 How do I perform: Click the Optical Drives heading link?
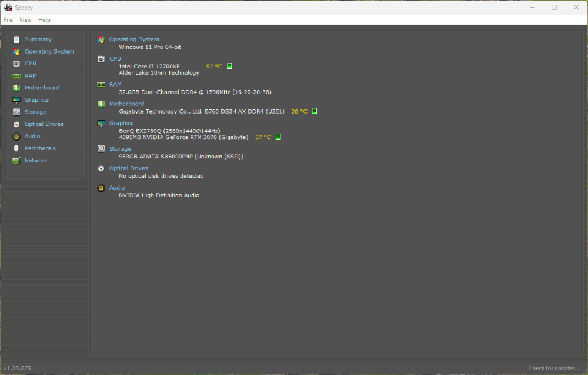pos(128,168)
